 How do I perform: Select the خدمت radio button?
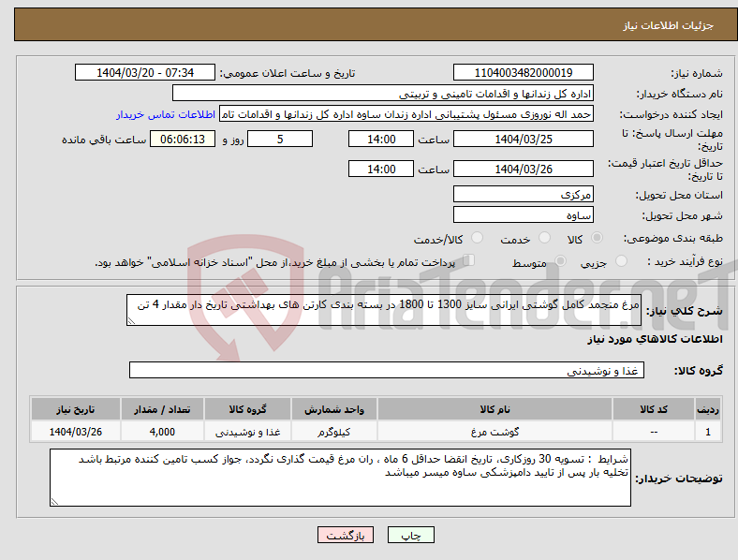(544, 238)
